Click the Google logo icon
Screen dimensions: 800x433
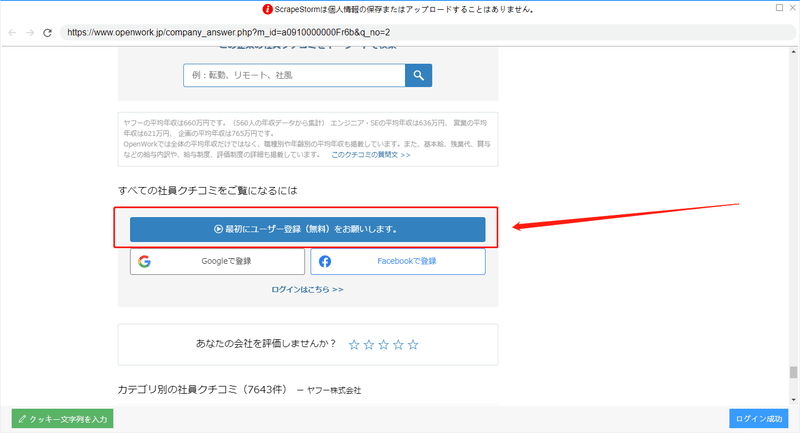(144, 262)
